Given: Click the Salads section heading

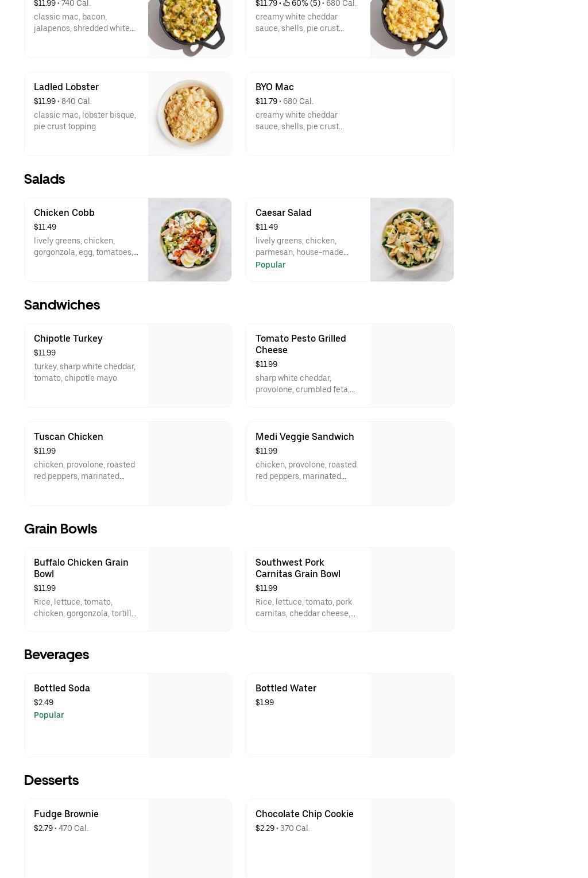Looking at the screenshot, I should 44,179.
